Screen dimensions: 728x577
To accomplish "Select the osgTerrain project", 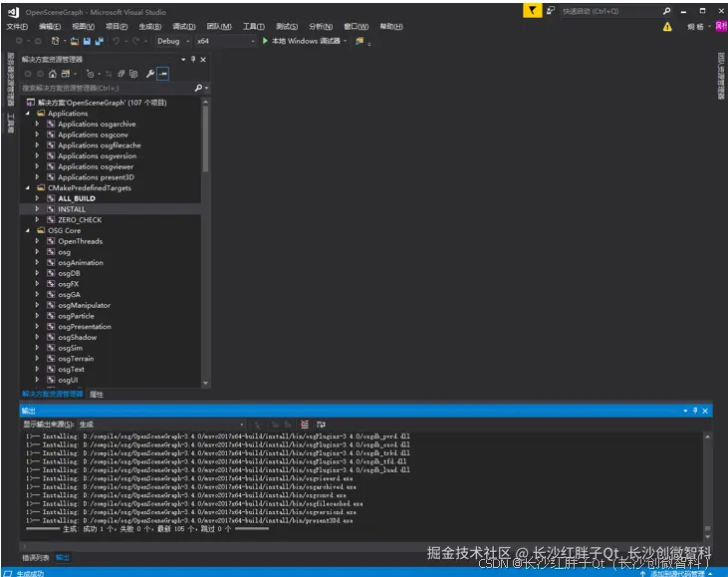I will (76, 359).
